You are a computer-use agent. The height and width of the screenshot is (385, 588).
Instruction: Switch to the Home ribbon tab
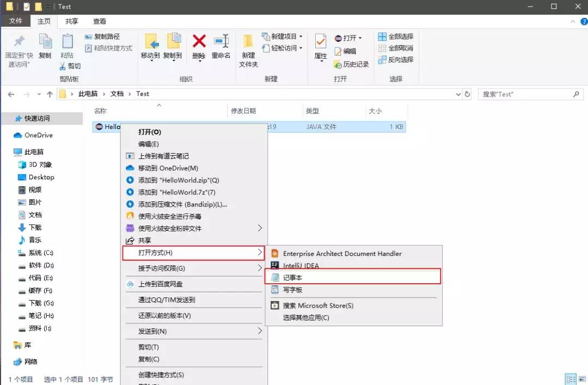click(44, 21)
